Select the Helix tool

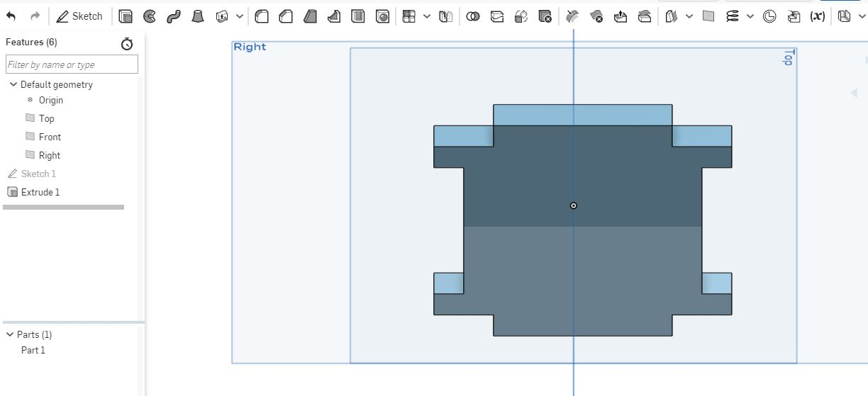733,16
